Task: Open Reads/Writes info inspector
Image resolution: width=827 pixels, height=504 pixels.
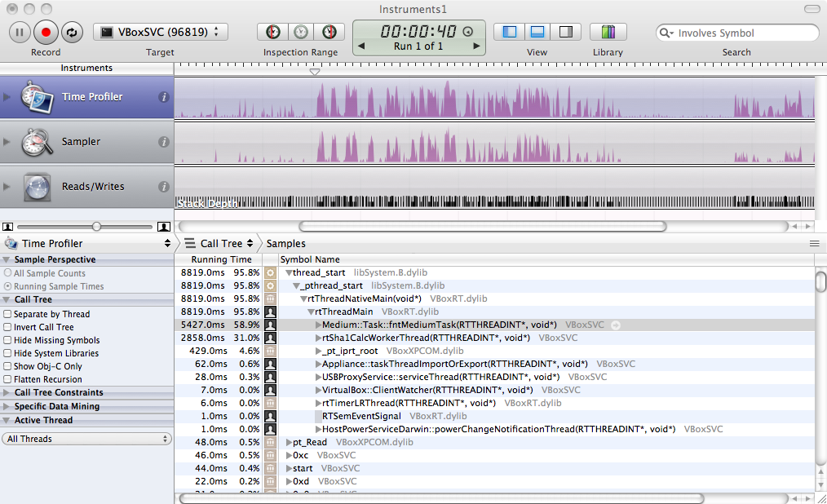Action: pyautogui.click(x=164, y=187)
